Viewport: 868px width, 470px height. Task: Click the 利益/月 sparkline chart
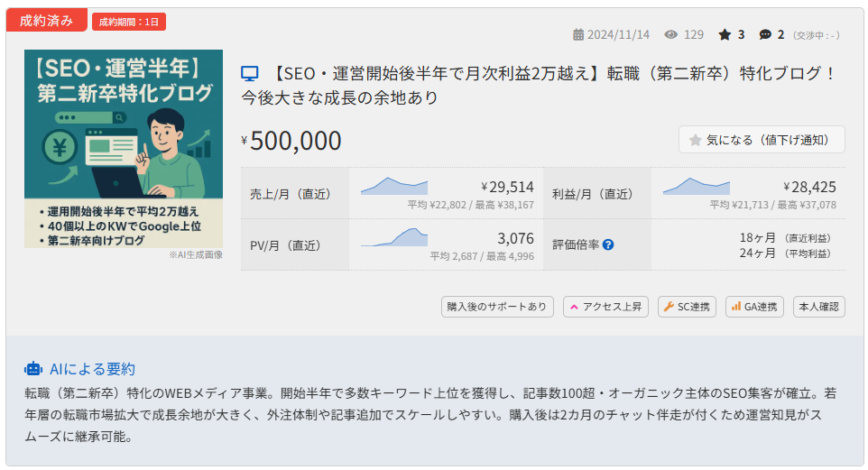pyautogui.click(x=697, y=186)
